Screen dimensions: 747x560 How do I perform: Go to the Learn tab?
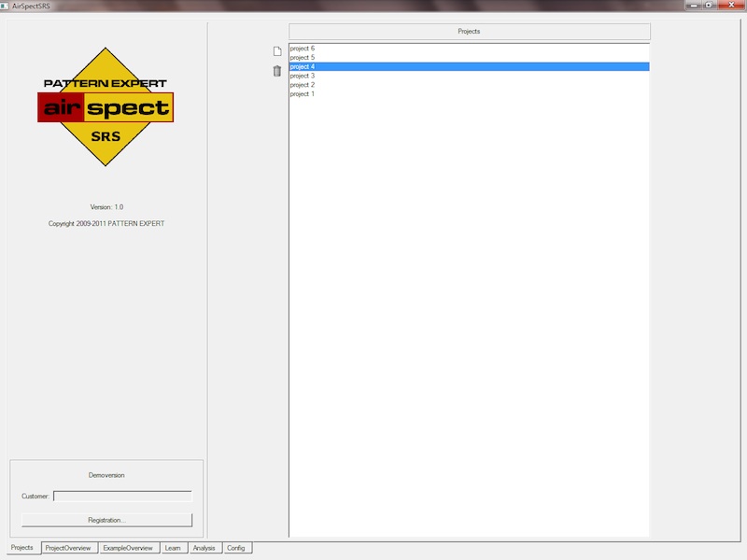[173, 548]
